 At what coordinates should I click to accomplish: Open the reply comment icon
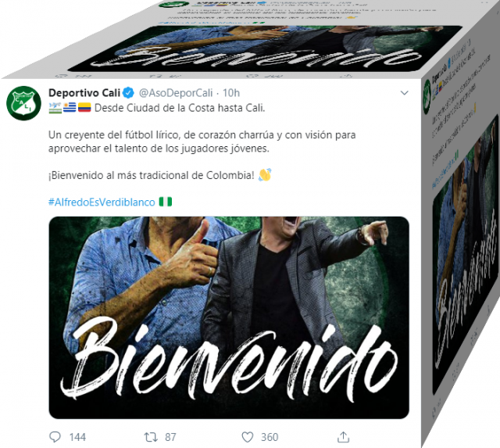(x=55, y=437)
